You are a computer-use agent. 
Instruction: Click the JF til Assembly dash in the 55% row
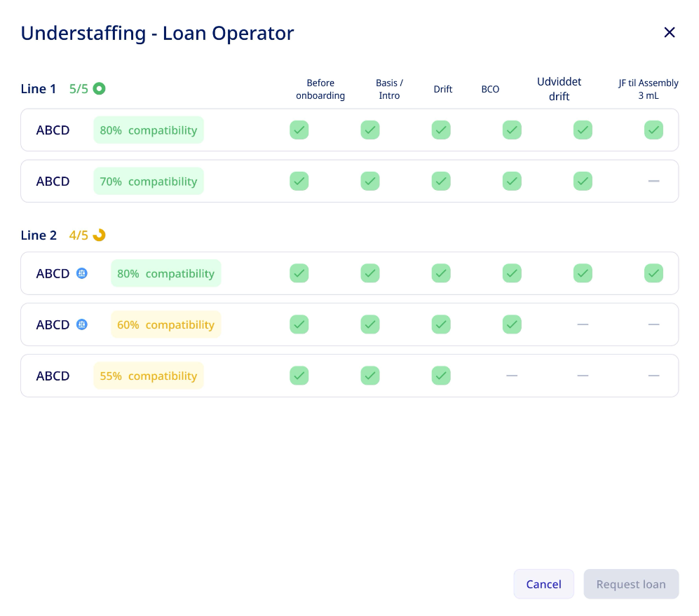pos(653,376)
